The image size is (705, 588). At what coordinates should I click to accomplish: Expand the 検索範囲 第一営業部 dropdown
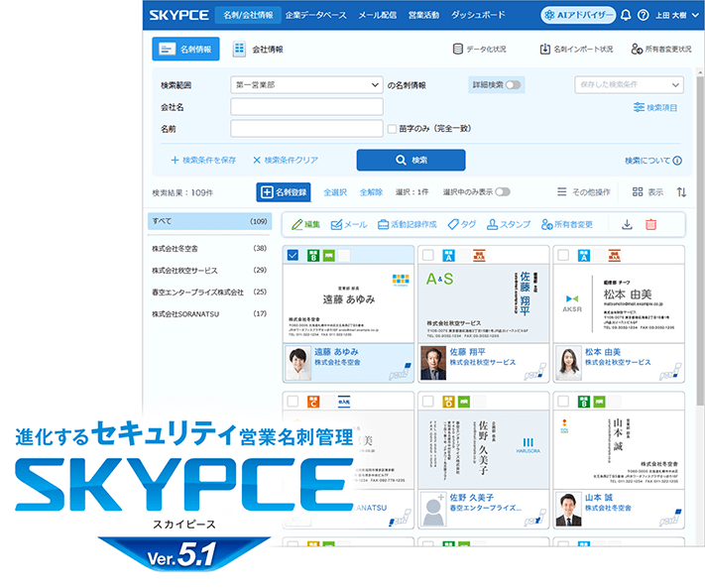(x=306, y=84)
